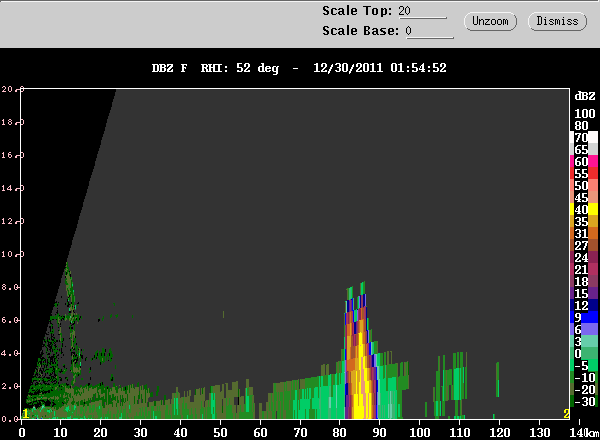Image resolution: width=600 pixels, height=440 pixels.
Task: Click the Scale Top value field
Action: tap(421, 11)
